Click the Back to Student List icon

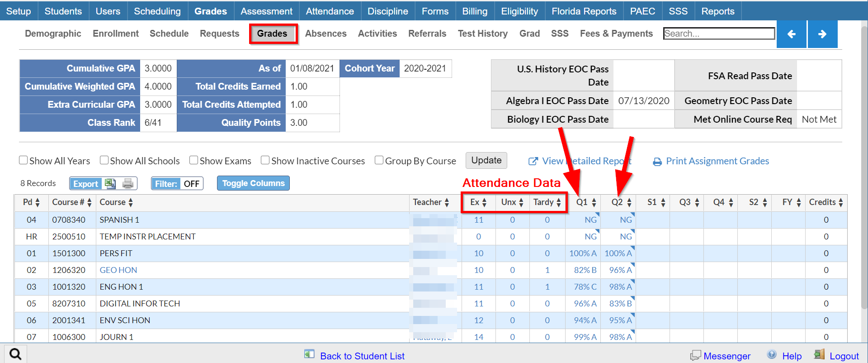coord(309,354)
